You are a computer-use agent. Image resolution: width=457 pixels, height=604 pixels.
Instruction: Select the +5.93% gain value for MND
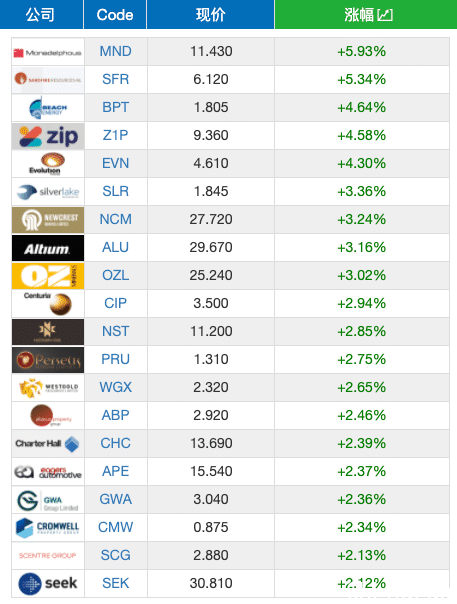(x=361, y=51)
